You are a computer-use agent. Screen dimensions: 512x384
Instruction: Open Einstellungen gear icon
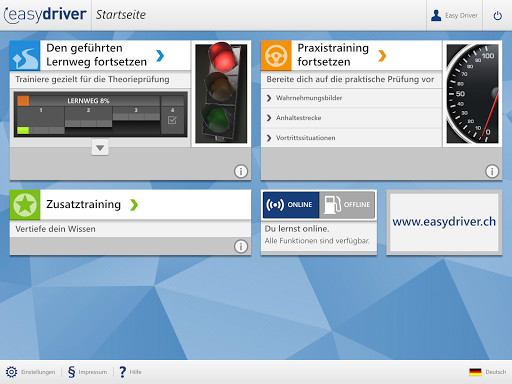pyautogui.click(x=11, y=372)
